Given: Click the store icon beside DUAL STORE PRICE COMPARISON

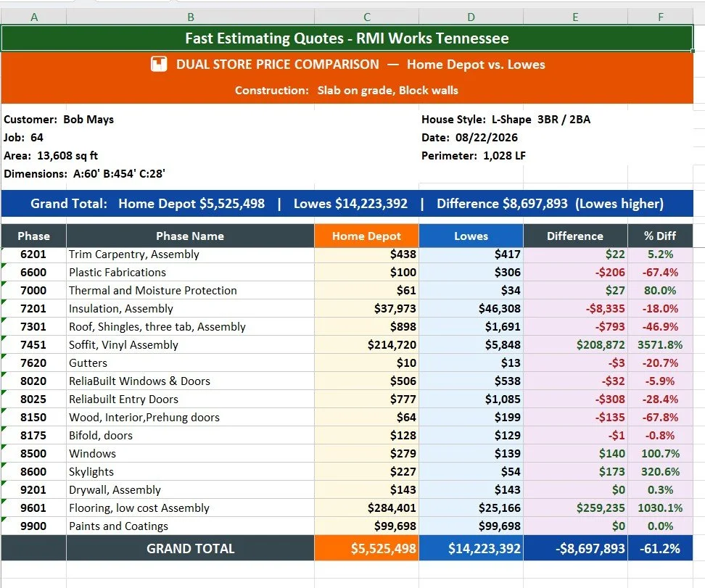Looking at the screenshot, I should point(159,65).
